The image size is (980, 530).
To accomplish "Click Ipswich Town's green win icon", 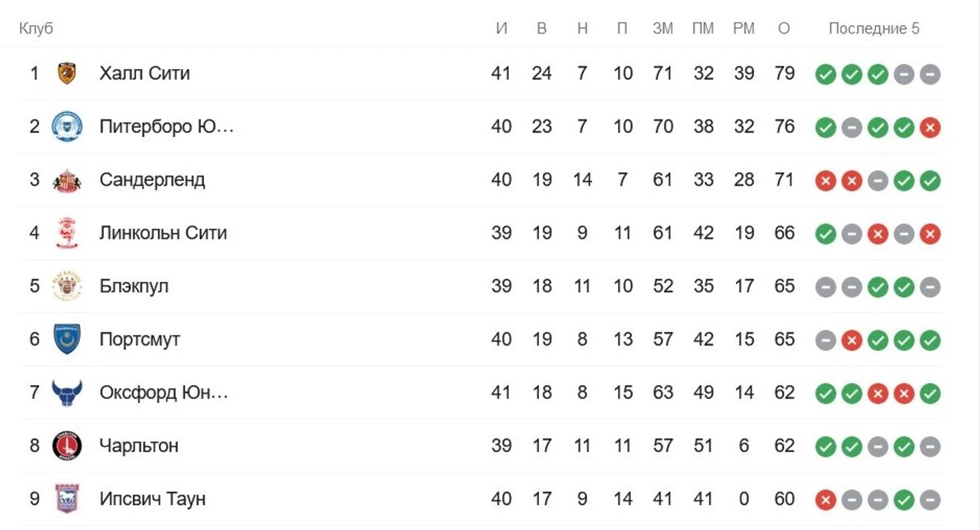I will pyautogui.click(x=903, y=500).
